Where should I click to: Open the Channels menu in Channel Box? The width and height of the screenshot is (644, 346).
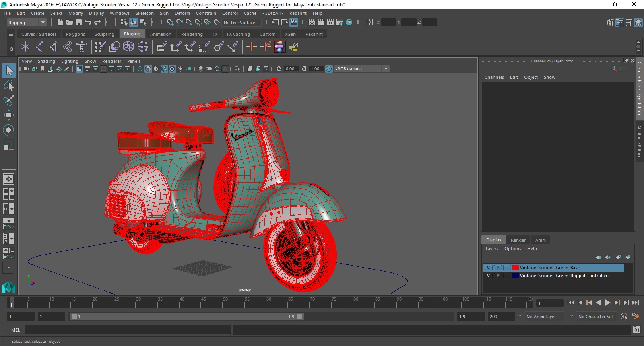(x=494, y=77)
